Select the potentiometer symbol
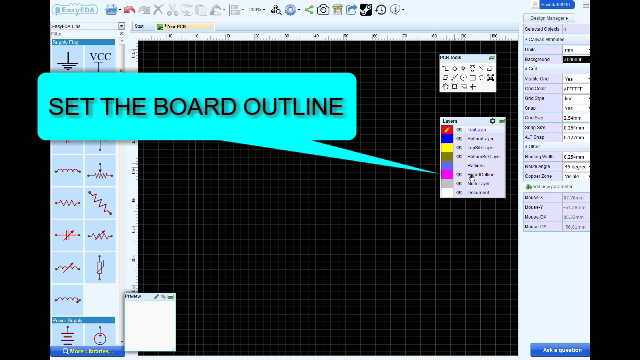Viewport: 640px width, 360px height. point(100,170)
